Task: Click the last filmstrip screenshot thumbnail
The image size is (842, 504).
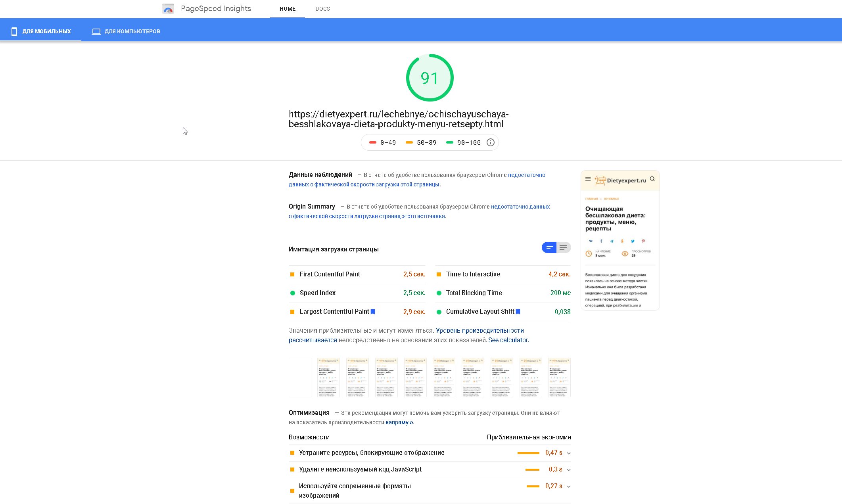Action: pyautogui.click(x=559, y=377)
